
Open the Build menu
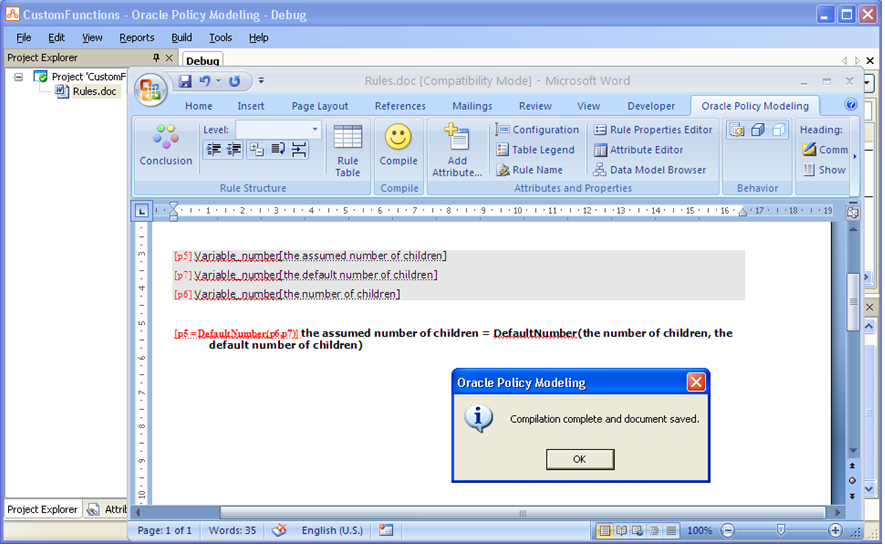(181, 38)
